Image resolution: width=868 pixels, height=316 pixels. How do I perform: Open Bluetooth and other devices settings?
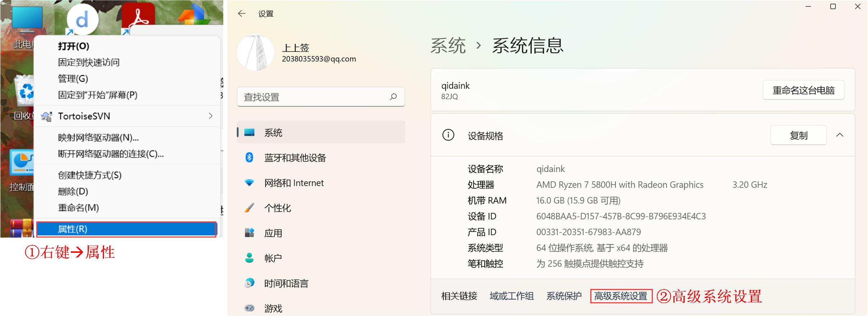(295, 158)
